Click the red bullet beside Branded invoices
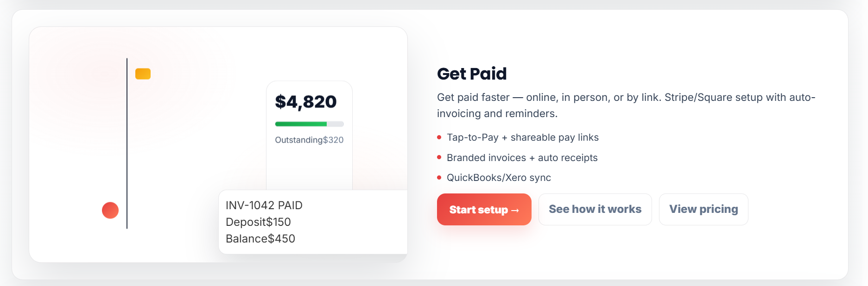Image resolution: width=868 pixels, height=286 pixels. (439, 157)
